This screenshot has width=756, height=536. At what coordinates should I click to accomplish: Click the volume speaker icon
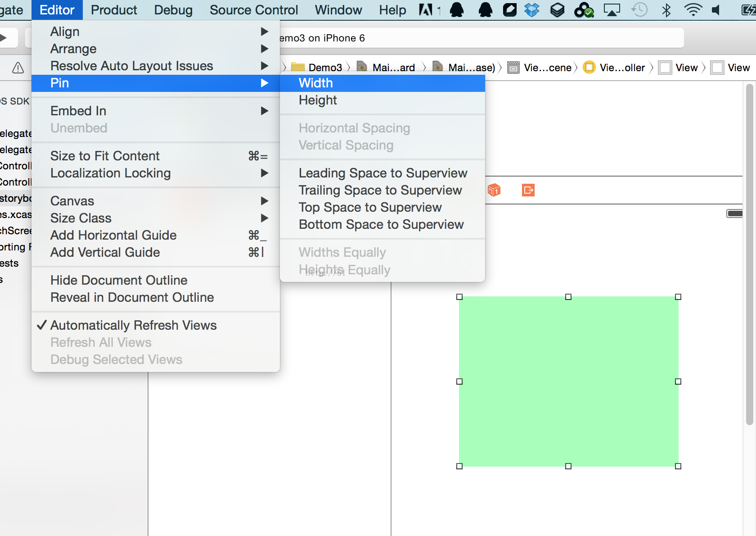click(x=716, y=10)
